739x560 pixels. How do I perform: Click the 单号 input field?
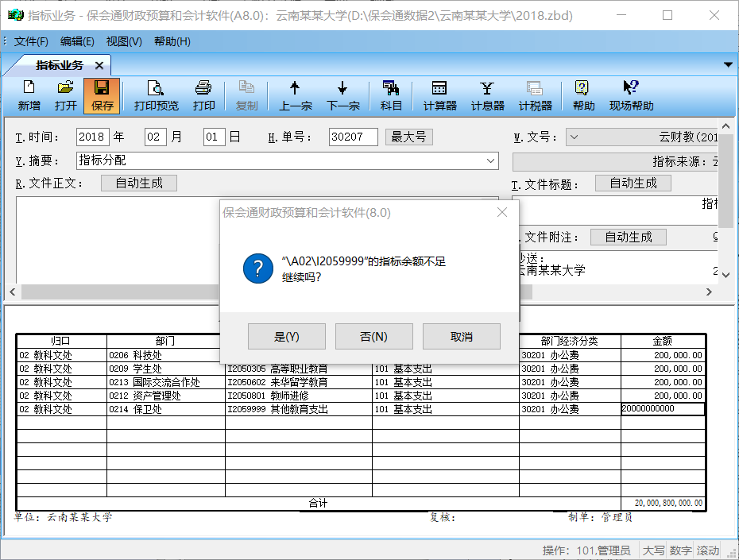click(x=353, y=137)
